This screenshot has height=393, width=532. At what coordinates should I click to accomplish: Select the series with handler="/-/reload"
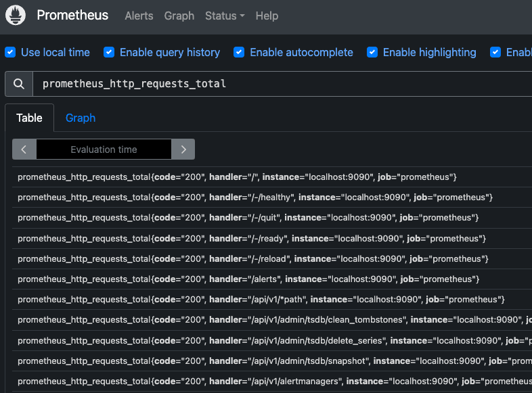272,258
